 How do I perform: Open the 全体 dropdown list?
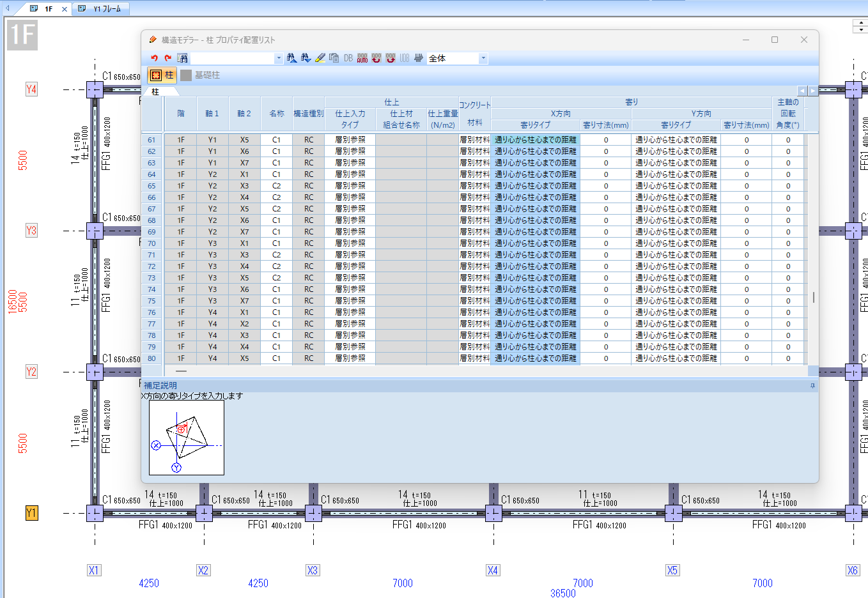pos(483,58)
